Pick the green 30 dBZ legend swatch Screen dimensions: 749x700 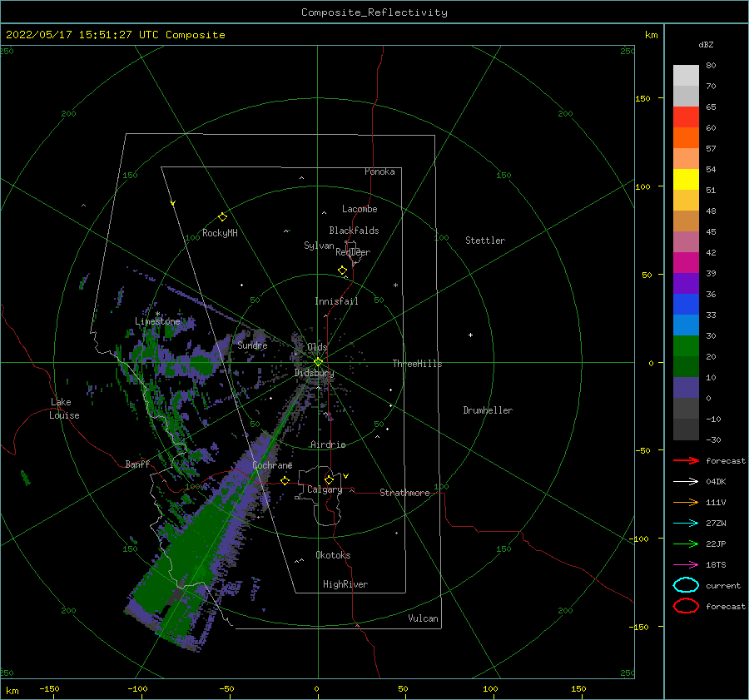(686, 346)
